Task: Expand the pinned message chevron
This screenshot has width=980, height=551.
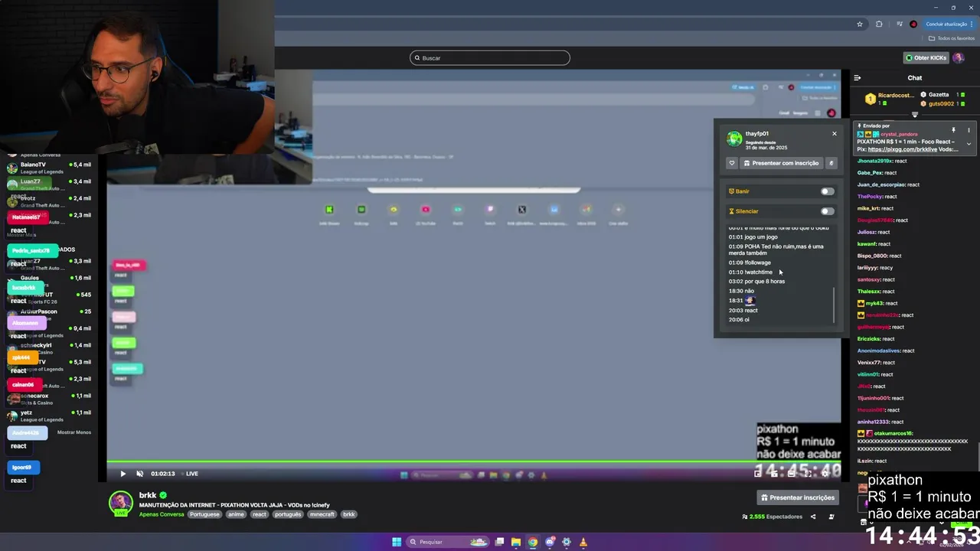Action: pyautogui.click(x=969, y=144)
